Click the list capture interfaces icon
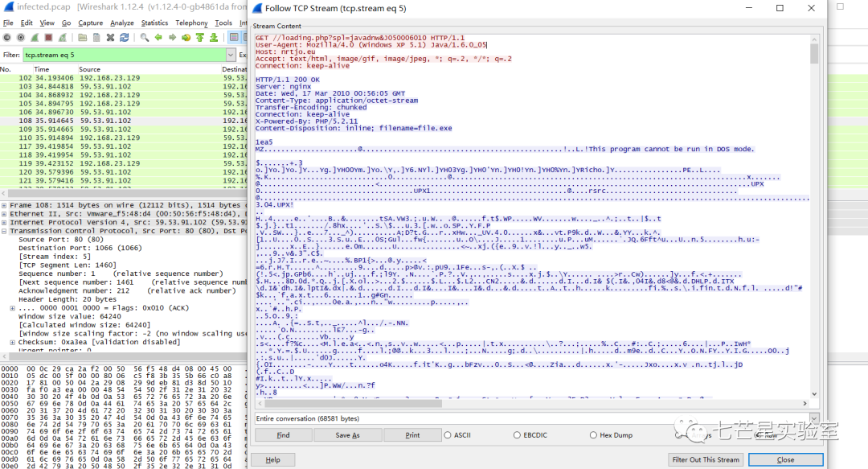 (x=6, y=37)
